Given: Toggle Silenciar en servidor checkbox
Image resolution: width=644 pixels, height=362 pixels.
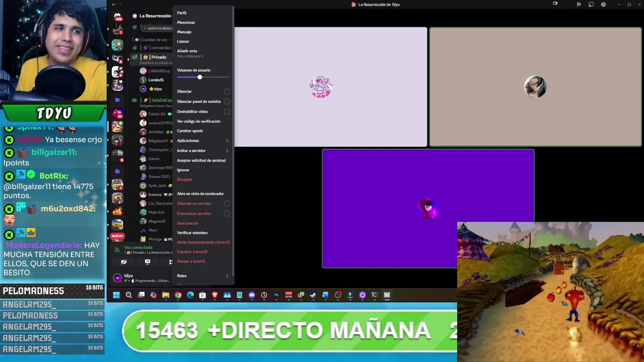Looking at the screenshot, I should 227,204.
